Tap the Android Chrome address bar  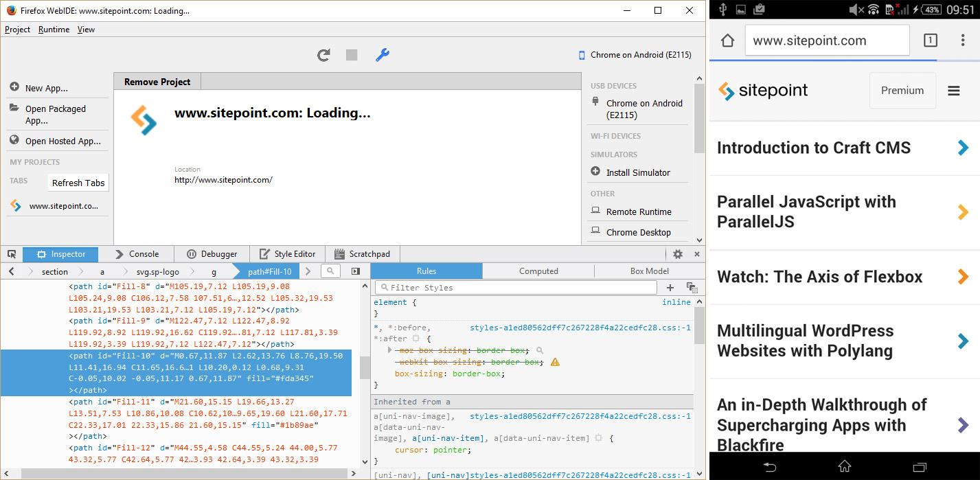coord(827,41)
